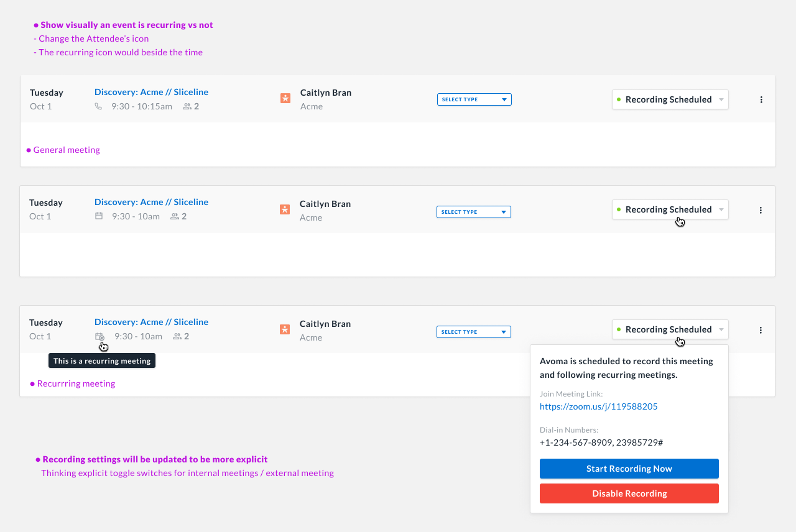
Task: Click the orange contact icon in the middle card
Action: click(x=285, y=209)
